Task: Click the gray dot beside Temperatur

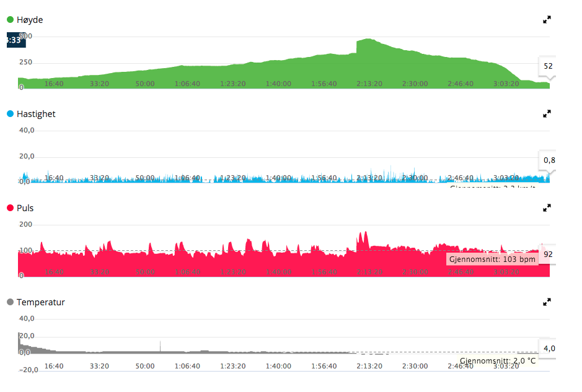Action: tap(10, 302)
